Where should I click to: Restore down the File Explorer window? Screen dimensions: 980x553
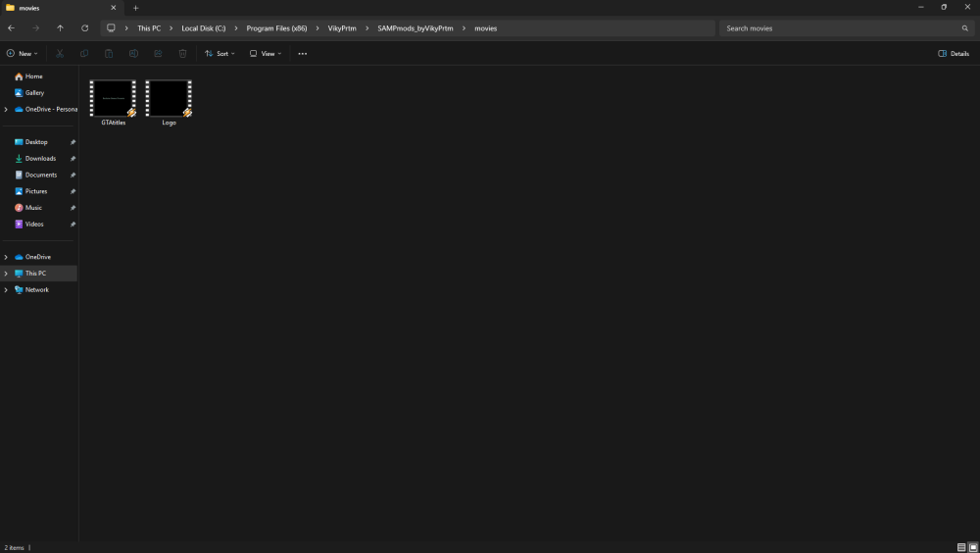944,8
